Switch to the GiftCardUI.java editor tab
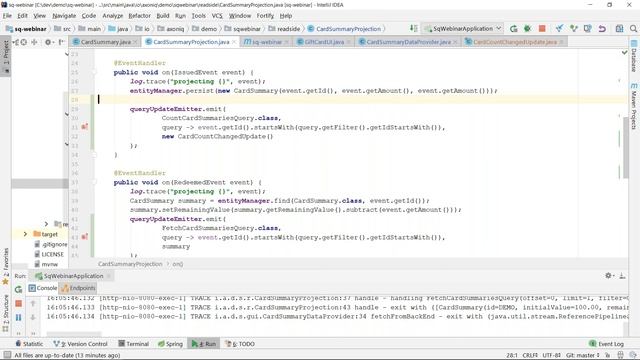Viewport: 640px width, 360px height. pos(324,42)
